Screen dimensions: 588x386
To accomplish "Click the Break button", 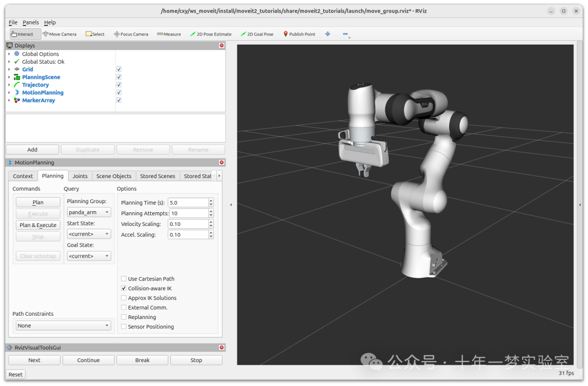I will pos(142,360).
